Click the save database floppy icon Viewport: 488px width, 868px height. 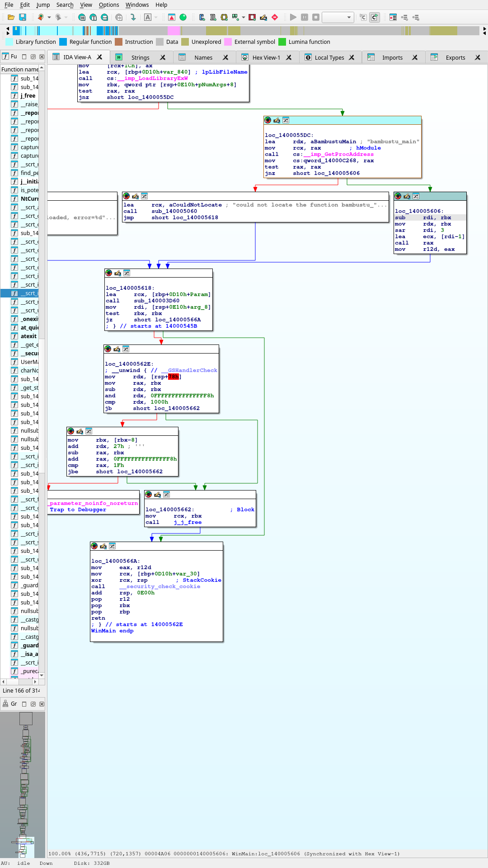click(x=22, y=17)
